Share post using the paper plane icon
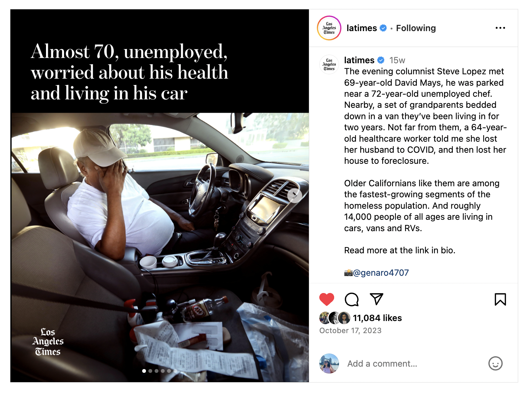 [x=376, y=299]
